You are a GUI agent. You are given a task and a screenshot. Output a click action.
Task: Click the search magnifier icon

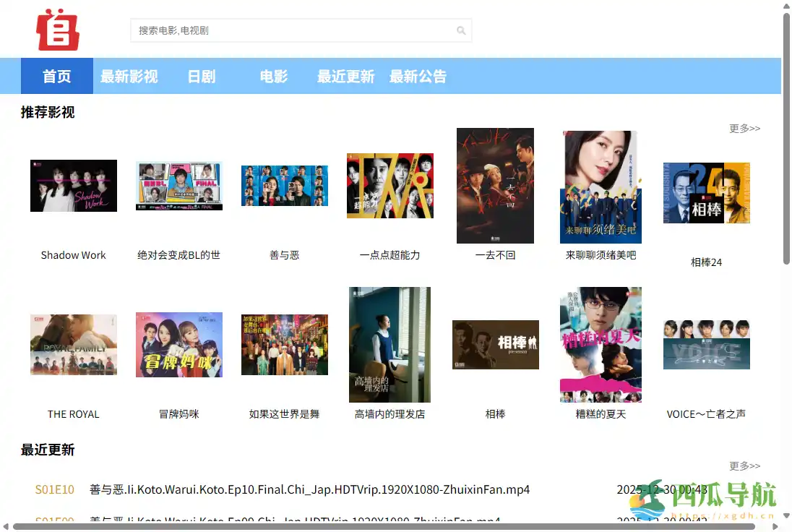(x=461, y=30)
